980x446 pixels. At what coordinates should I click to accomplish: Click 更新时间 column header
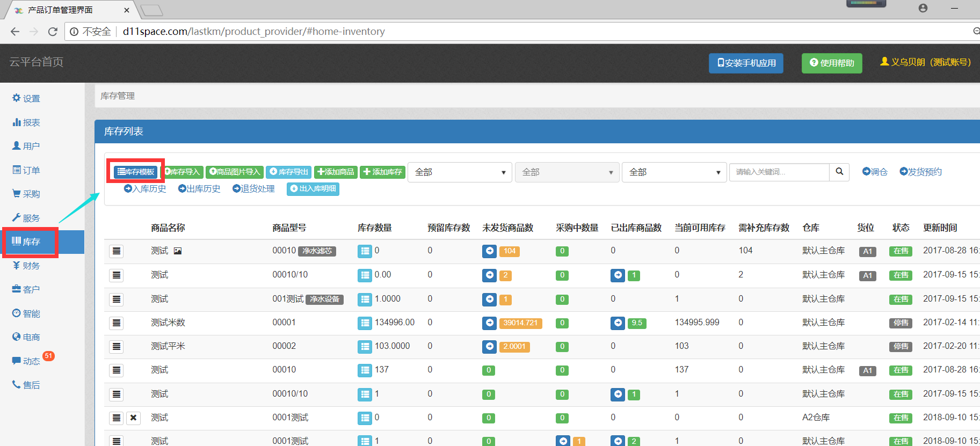940,228
